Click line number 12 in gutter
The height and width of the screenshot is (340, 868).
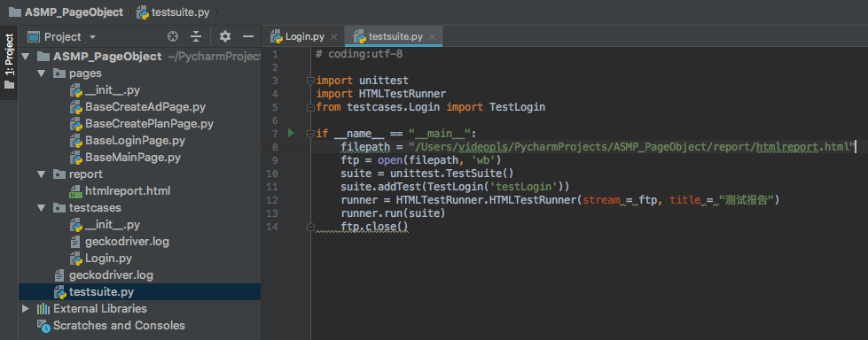pyautogui.click(x=272, y=199)
